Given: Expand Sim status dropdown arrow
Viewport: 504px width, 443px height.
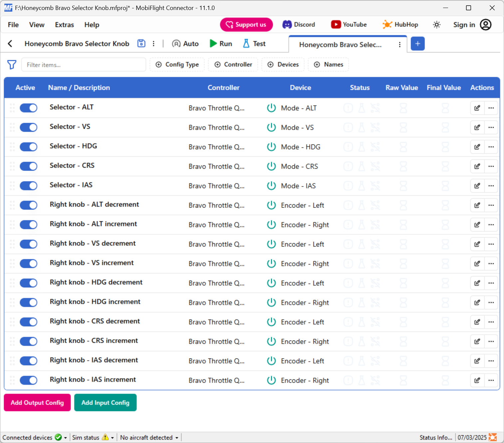Looking at the screenshot, I should (x=113, y=438).
